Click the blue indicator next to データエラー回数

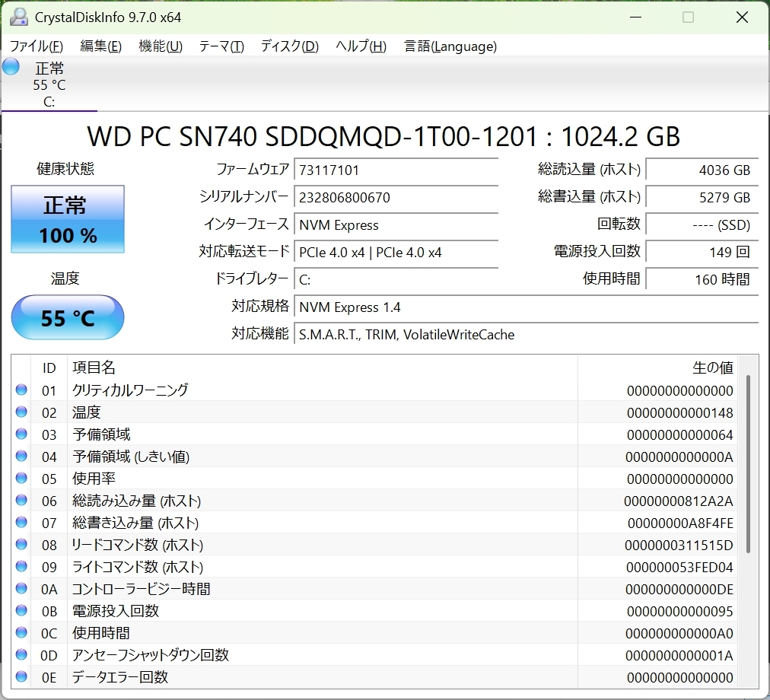[22, 676]
